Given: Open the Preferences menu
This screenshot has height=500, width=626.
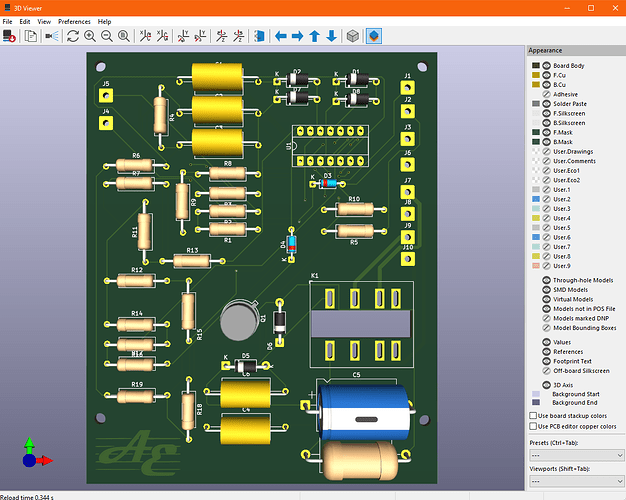Looking at the screenshot, I should [x=74, y=22].
